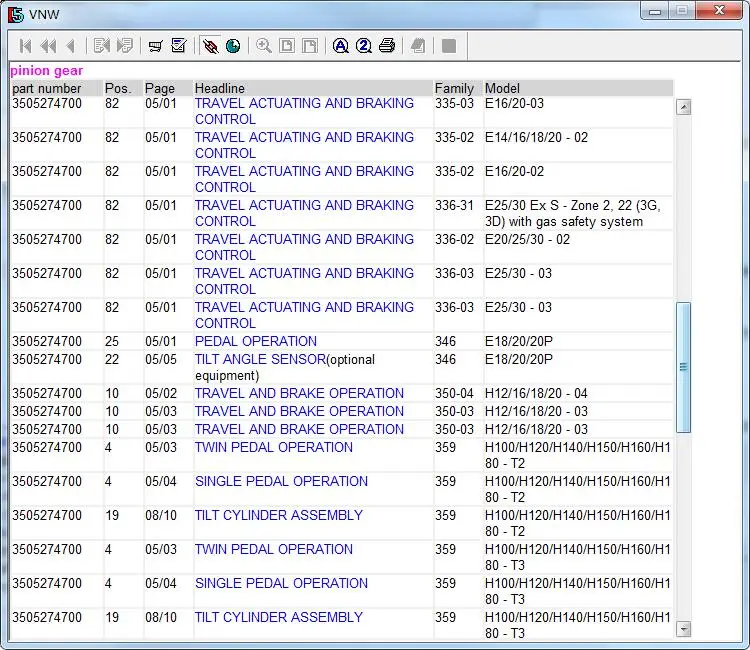
Task: Select the second grayed page view icon
Action: tap(310, 46)
